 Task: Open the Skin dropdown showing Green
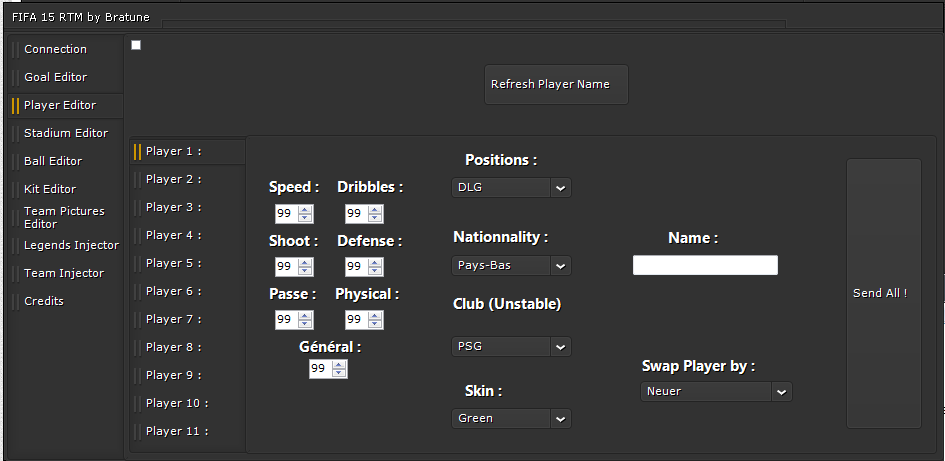point(511,418)
